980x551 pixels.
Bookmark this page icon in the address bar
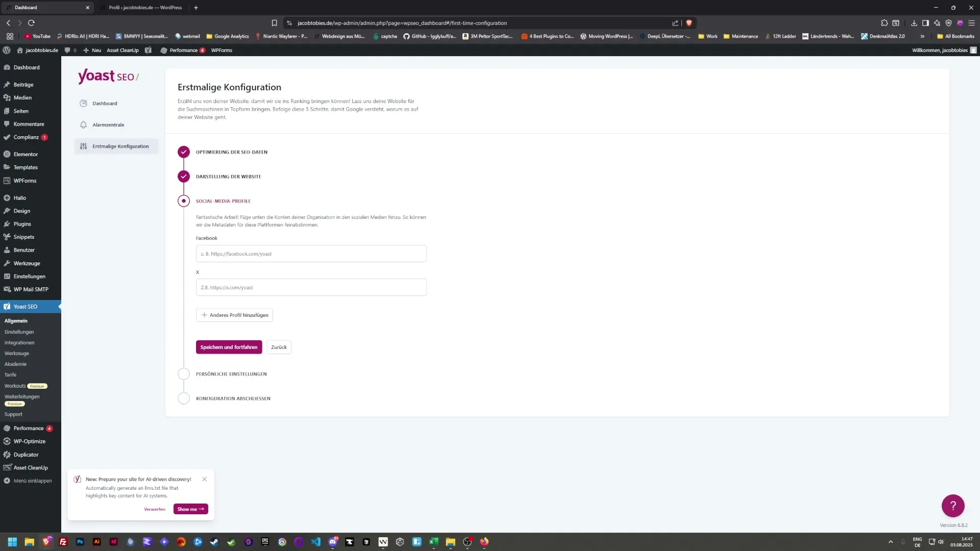tap(274, 23)
